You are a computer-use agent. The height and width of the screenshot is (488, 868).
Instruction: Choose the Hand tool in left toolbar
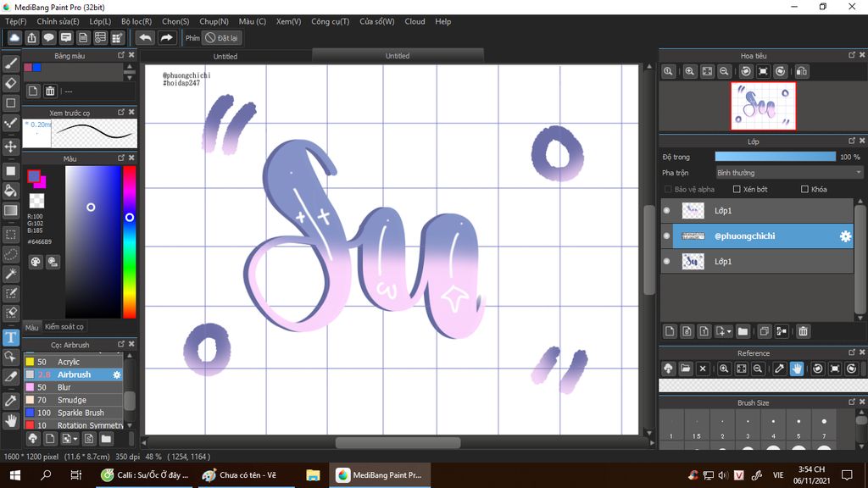(x=10, y=421)
